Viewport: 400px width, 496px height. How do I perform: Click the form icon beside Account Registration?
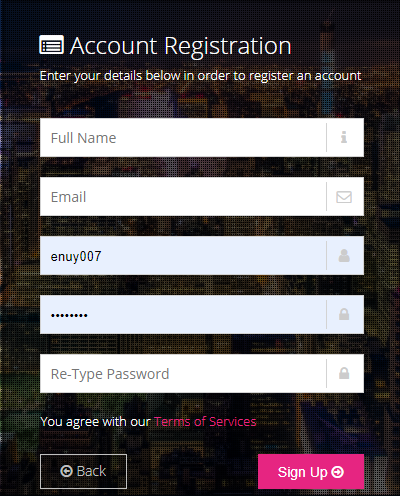click(x=51, y=45)
